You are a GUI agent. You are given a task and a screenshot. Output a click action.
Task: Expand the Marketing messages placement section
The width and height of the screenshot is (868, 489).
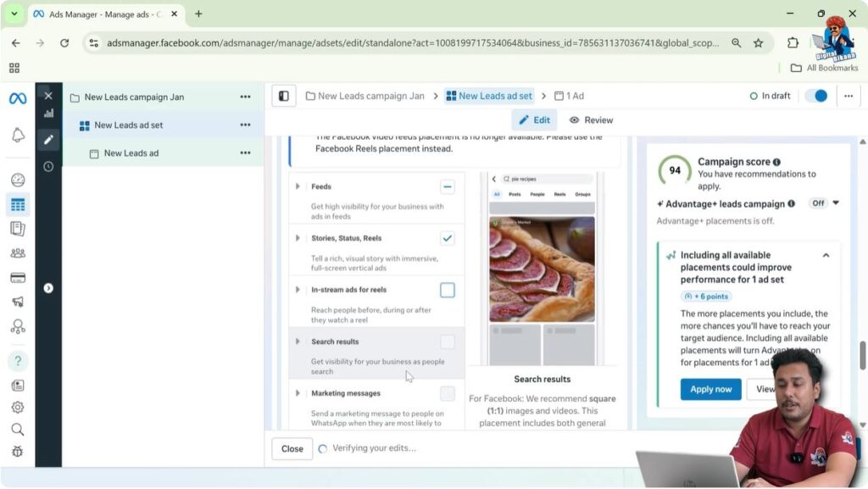[x=298, y=392]
